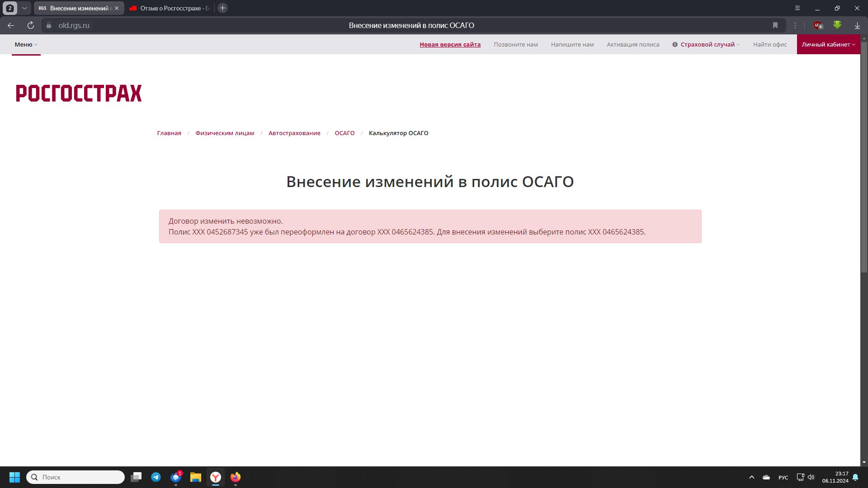This screenshot has width=868, height=488.
Task: Open the clock and calendar
Action: coord(835,477)
